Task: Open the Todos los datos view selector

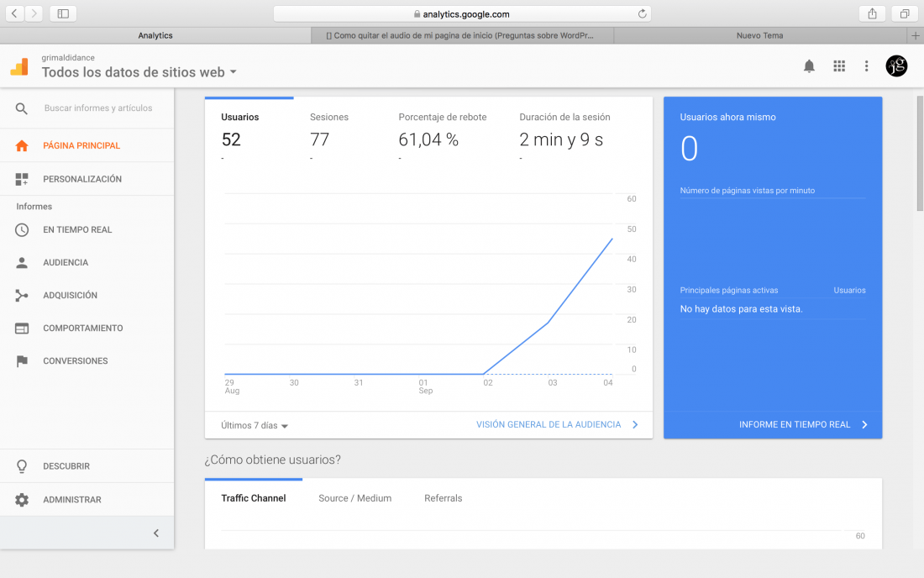Action: click(139, 72)
